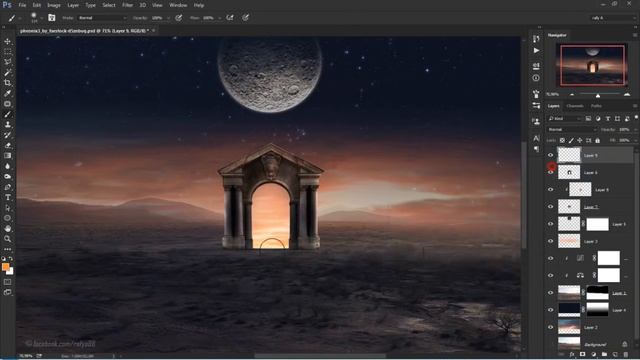Select the Zoom tool
640x360 pixels.
(x=7, y=239)
